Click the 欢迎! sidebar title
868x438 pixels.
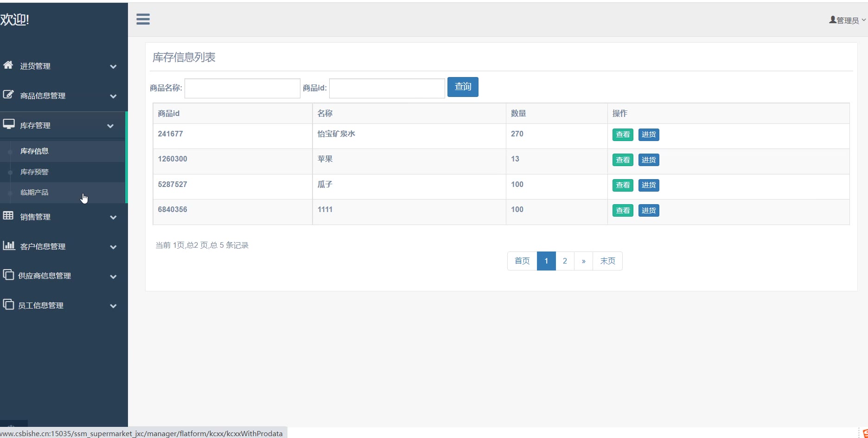(15, 19)
